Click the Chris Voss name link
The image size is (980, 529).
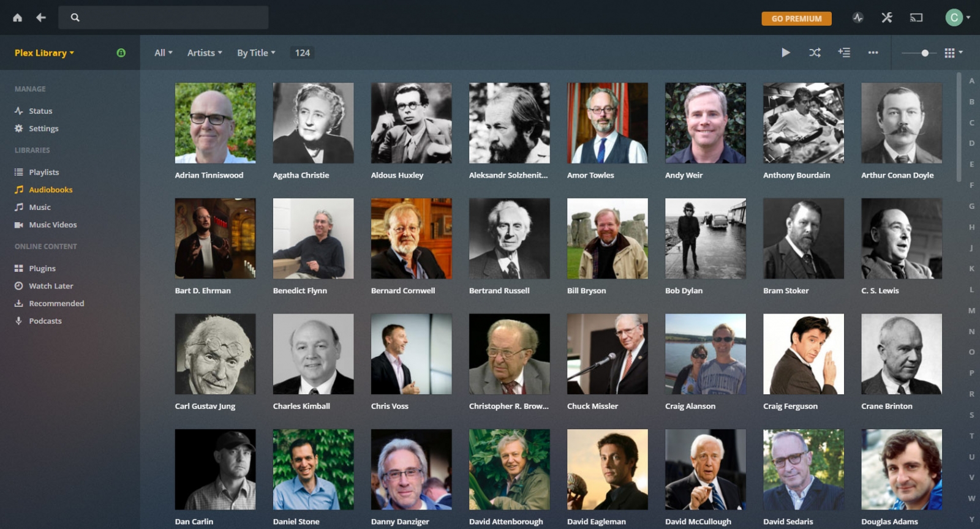390,406
